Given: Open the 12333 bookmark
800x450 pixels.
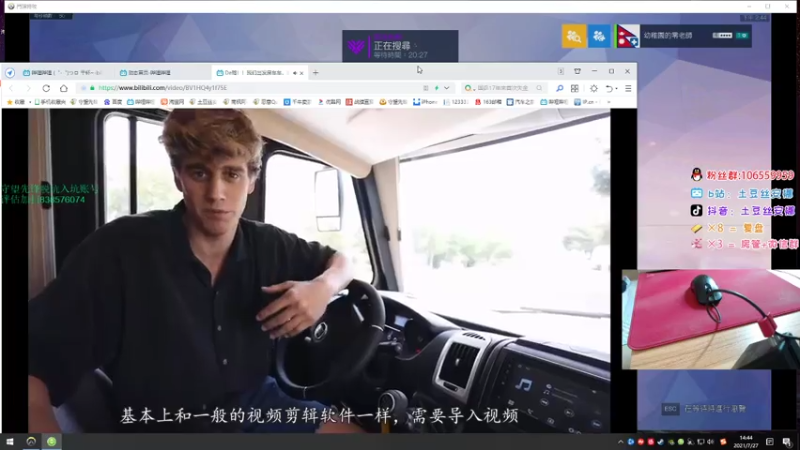Looking at the screenshot, I should pos(456,102).
